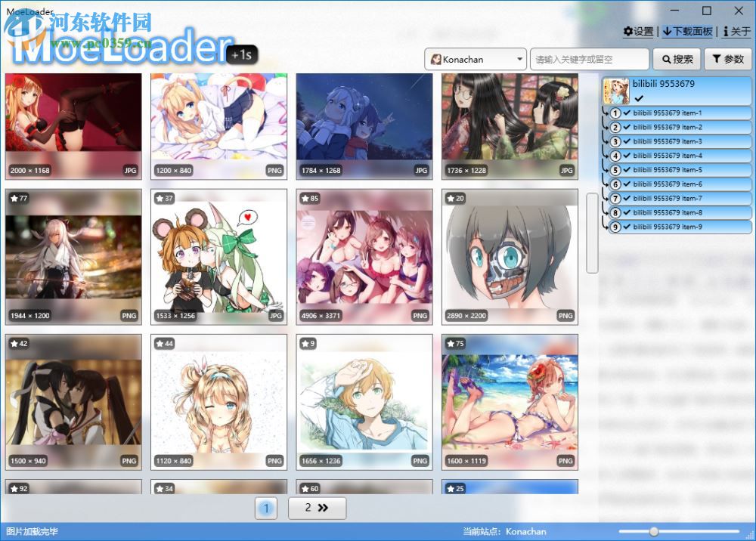Click the star 34 score badge

164,489
